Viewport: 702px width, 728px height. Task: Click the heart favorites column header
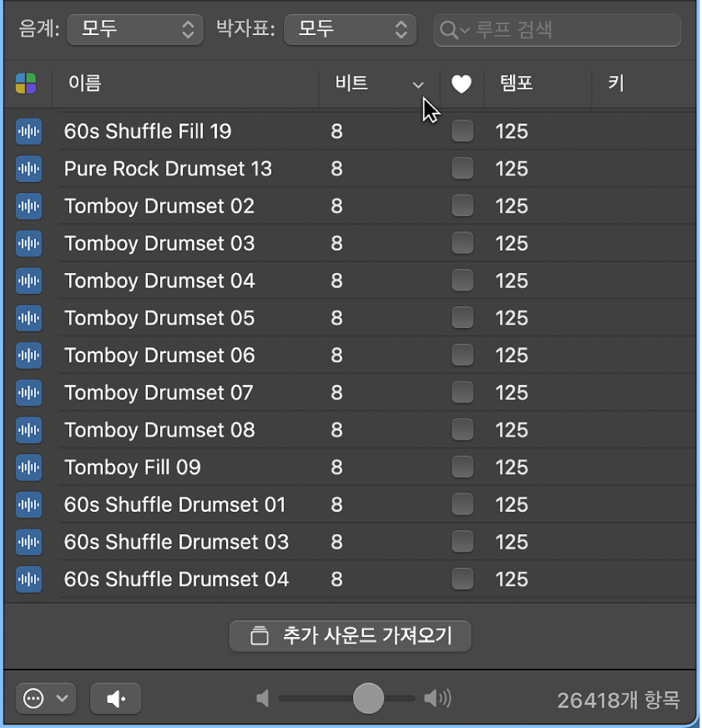462,84
